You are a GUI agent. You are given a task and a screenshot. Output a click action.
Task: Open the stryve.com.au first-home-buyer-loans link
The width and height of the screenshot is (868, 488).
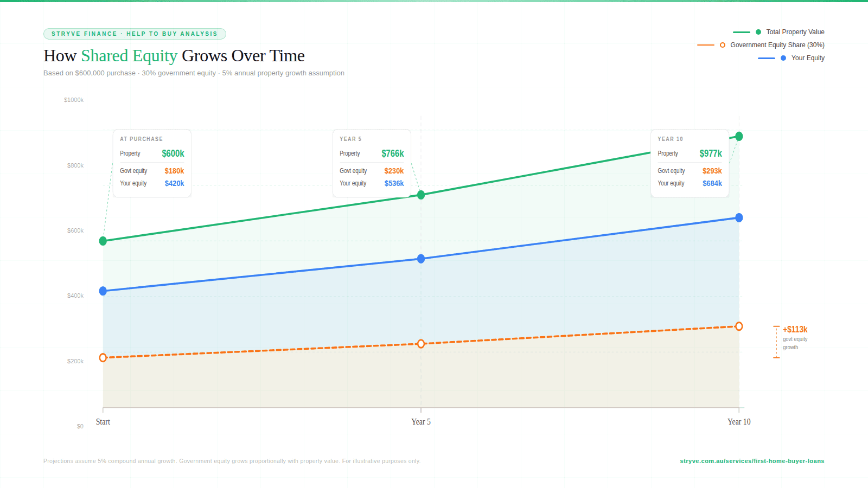[x=752, y=461]
